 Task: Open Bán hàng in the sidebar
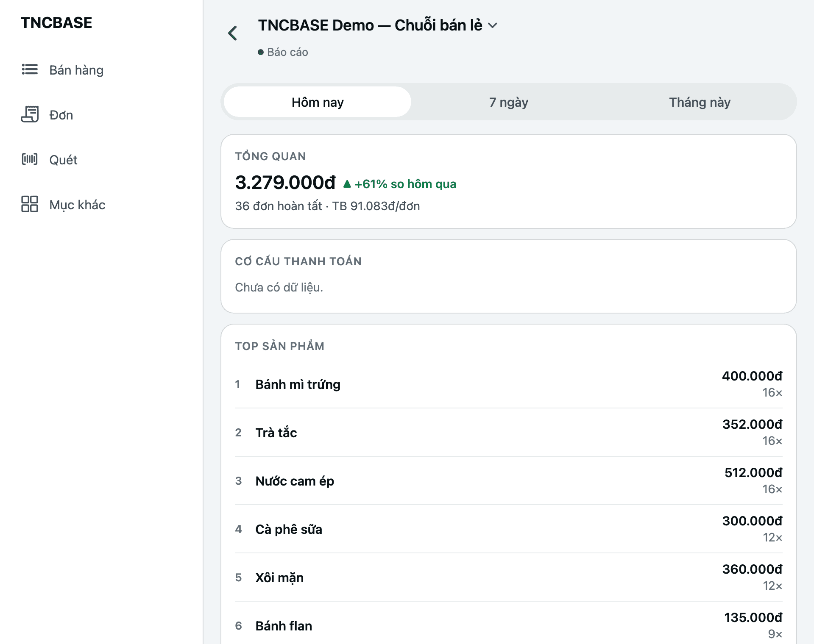pyautogui.click(x=76, y=70)
